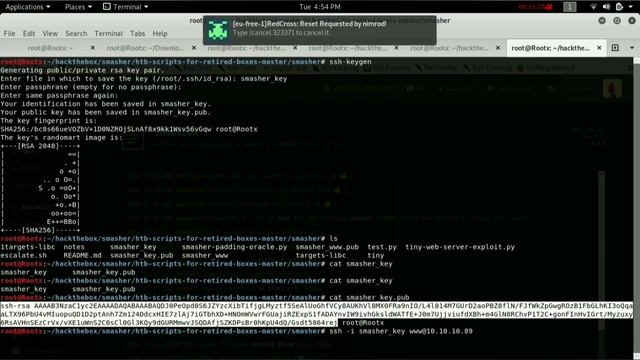This screenshot has width=640, height=360.
Task: Click the 'ssh-keygen' command text
Action: click(350, 62)
